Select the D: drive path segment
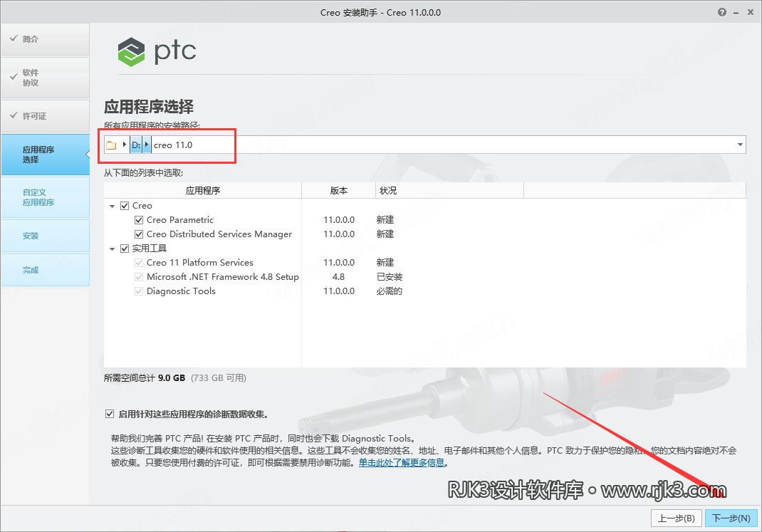 coord(136,145)
